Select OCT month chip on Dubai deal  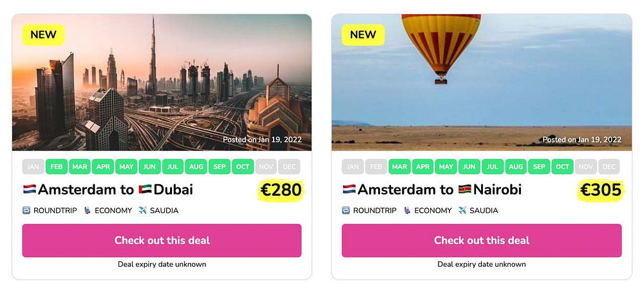coord(243,167)
